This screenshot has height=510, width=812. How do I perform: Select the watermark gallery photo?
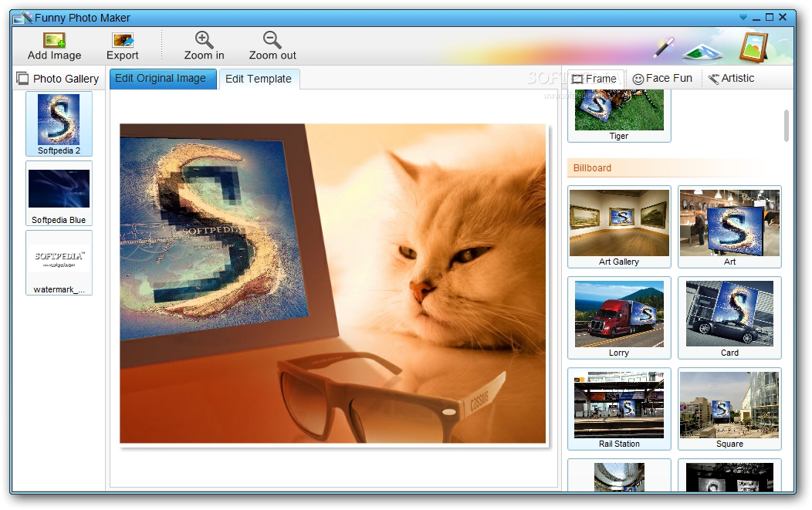coord(59,262)
